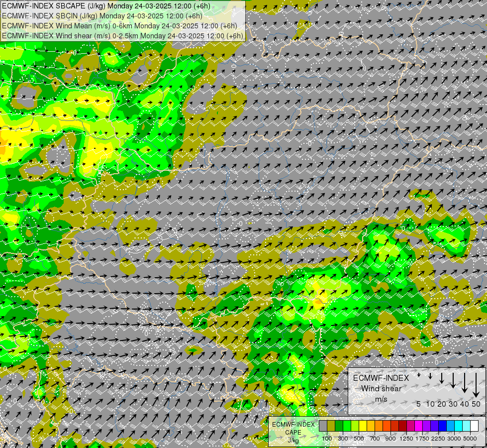Click the '5000' CAPE legend value
This screenshot has width=487, height=448.
pyautogui.click(x=470, y=439)
